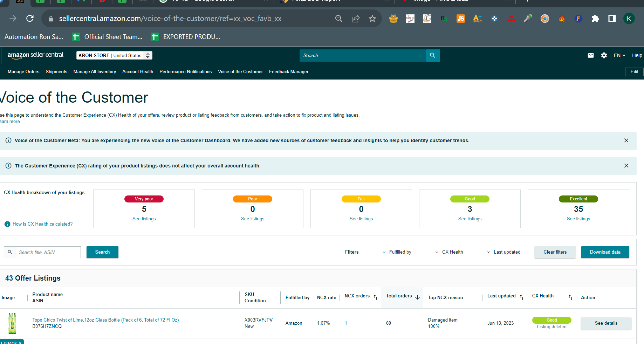See listings under Very poor
Image resolution: width=644 pixels, height=344 pixels.
(x=144, y=219)
